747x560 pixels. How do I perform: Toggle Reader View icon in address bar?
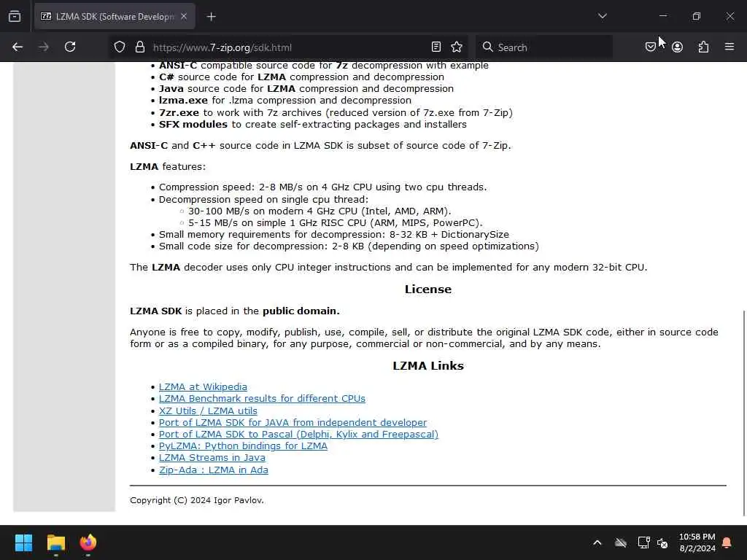tap(436, 47)
